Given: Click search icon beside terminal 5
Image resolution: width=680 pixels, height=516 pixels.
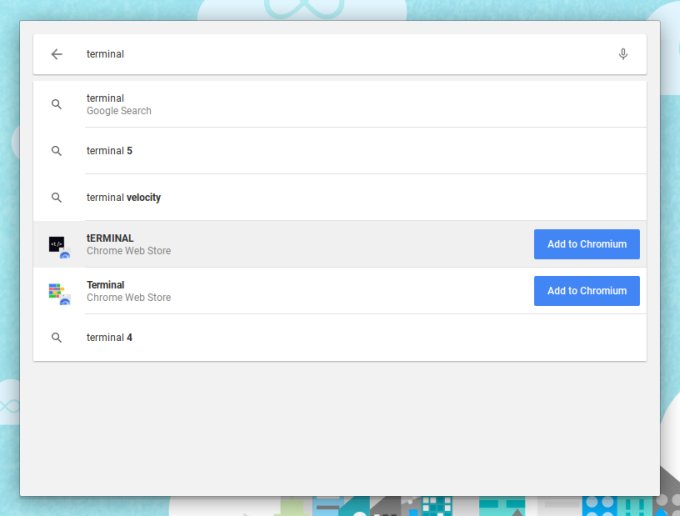Looking at the screenshot, I should point(56,151).
